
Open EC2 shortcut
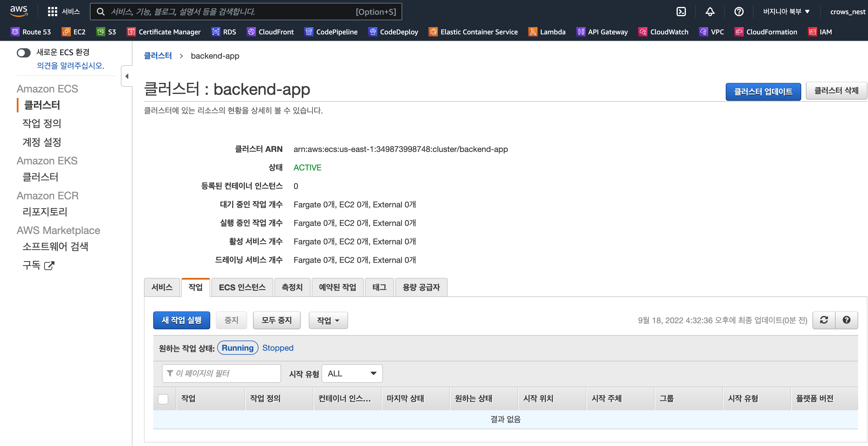[74, 32]
